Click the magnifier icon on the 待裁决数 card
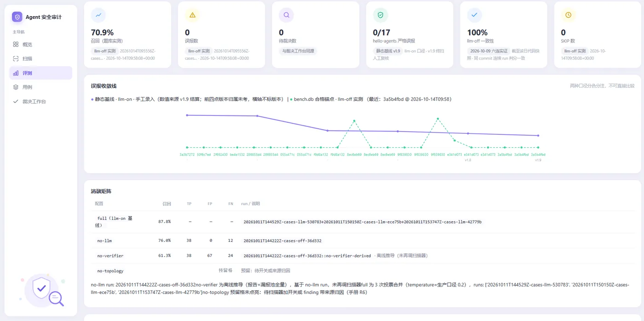The image size is (644, 321). 286,15
